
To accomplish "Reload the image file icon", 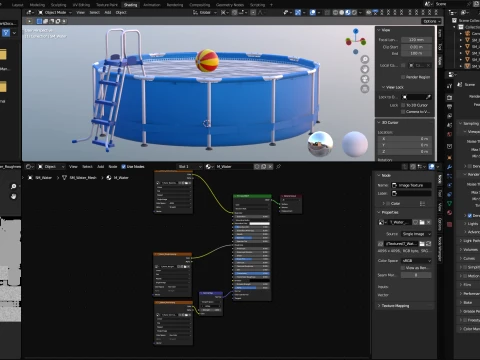I will pyautogui.click(x=429, y=244).
